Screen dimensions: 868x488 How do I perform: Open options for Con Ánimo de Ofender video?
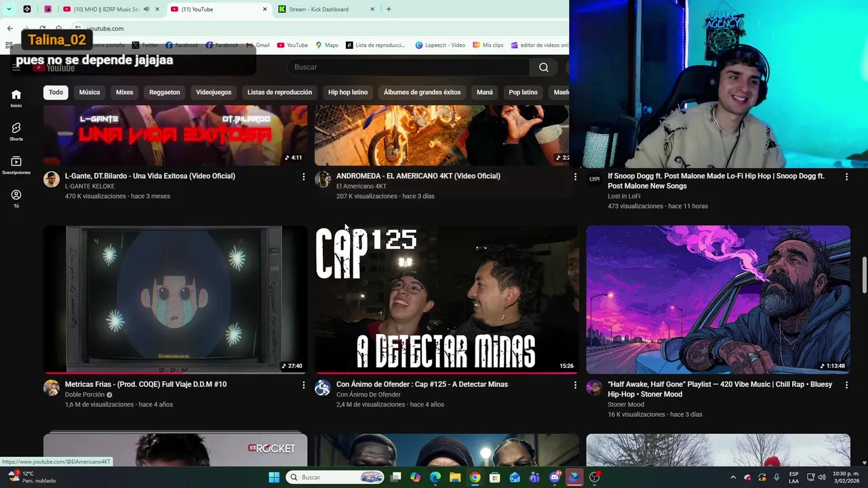(575, 385)
